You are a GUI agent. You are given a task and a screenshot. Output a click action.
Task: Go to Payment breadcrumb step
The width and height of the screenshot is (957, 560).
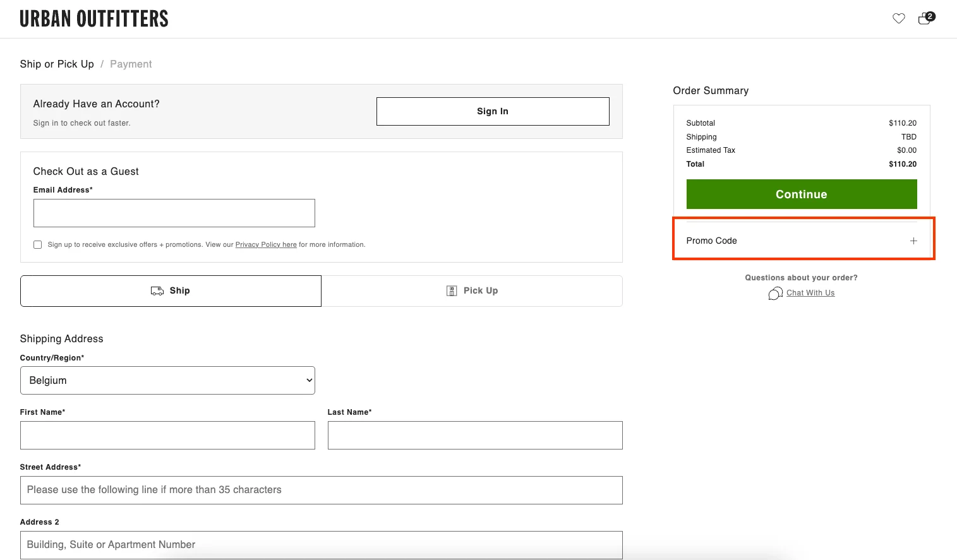[x=131, y=64]
